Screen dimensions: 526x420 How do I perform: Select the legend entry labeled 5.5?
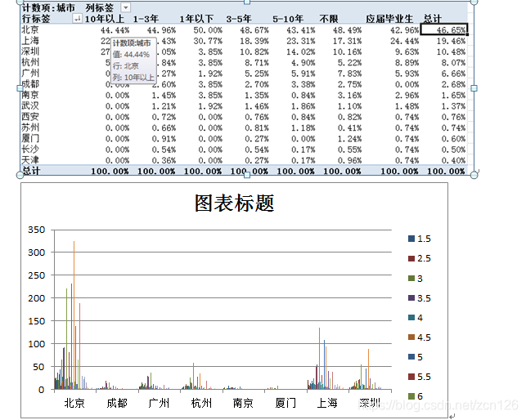pyautogui.click(x=420, y=377)
